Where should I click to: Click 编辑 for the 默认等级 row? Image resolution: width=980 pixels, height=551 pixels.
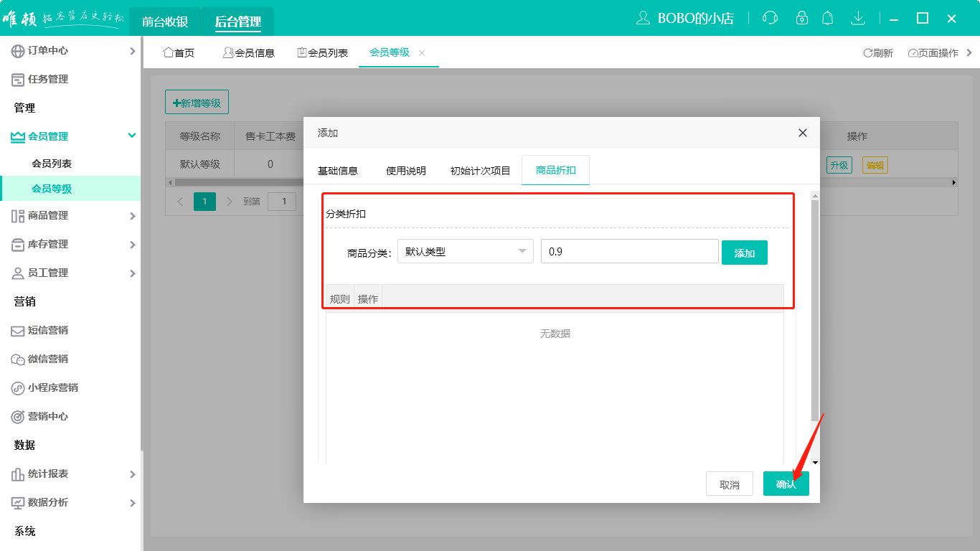pyautogui.click(x=875, y=165)
